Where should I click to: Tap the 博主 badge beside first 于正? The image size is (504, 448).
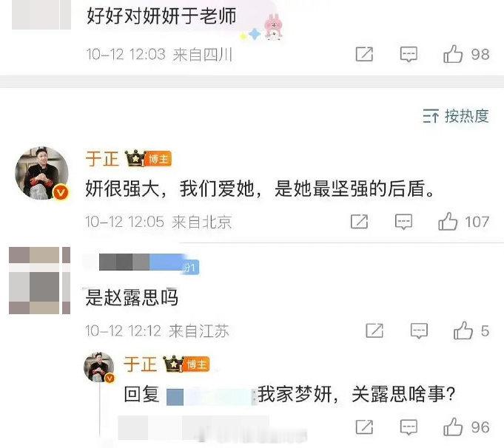[158, 159]
